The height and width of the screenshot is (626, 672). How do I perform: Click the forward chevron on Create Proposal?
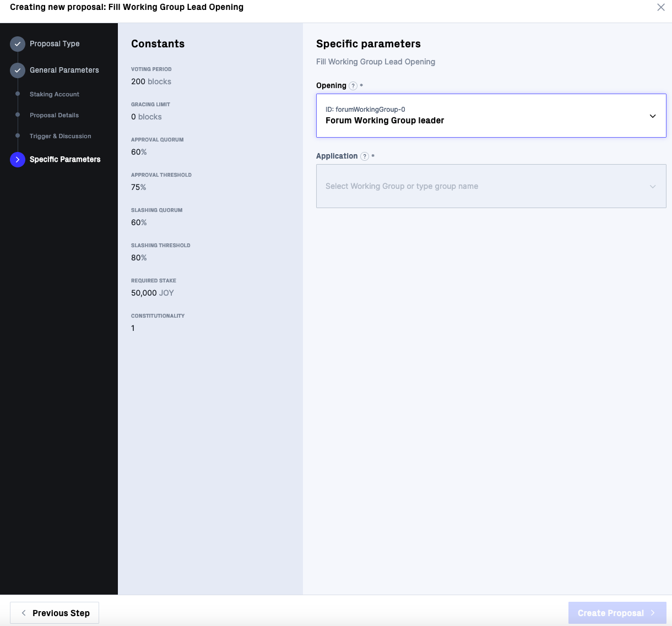(x=653, y=613)
